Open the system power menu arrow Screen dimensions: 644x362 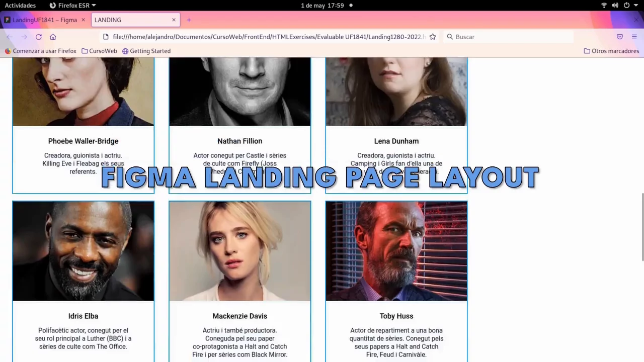[x=636, y=6]
